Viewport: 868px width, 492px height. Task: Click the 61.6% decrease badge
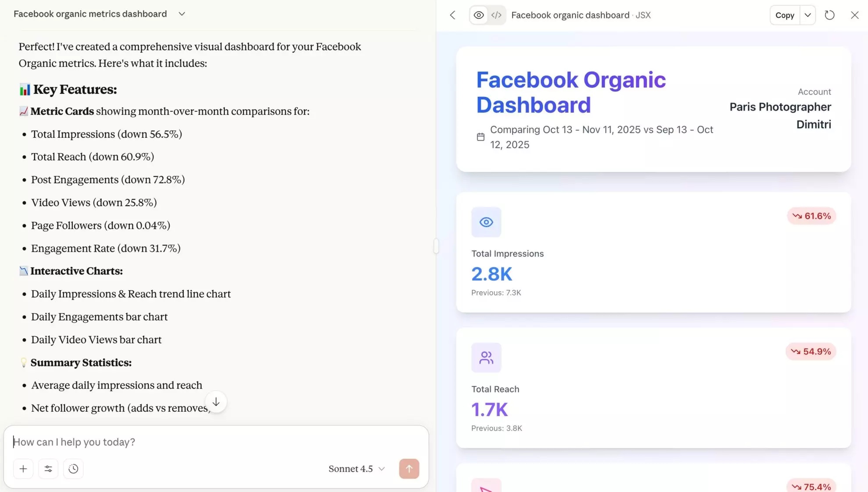coord(811,216)
